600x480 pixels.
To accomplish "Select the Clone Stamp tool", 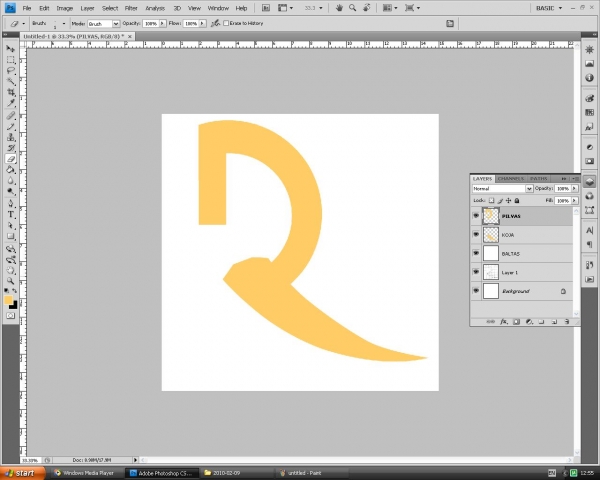I will (x=11, y=137).
